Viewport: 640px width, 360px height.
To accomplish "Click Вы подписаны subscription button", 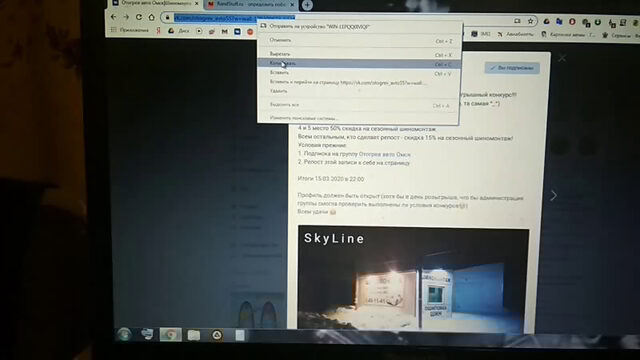I will pyautogui.click(x=512, y=68).
